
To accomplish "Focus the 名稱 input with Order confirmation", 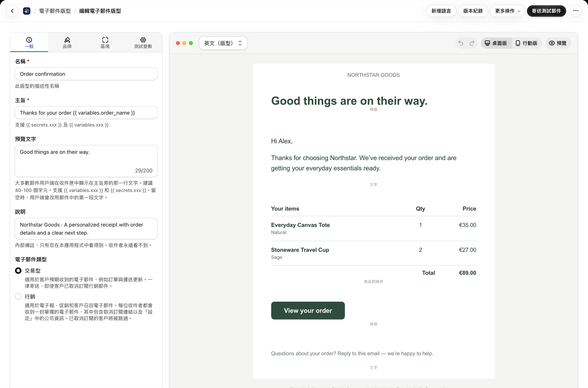I will [86, 74].
